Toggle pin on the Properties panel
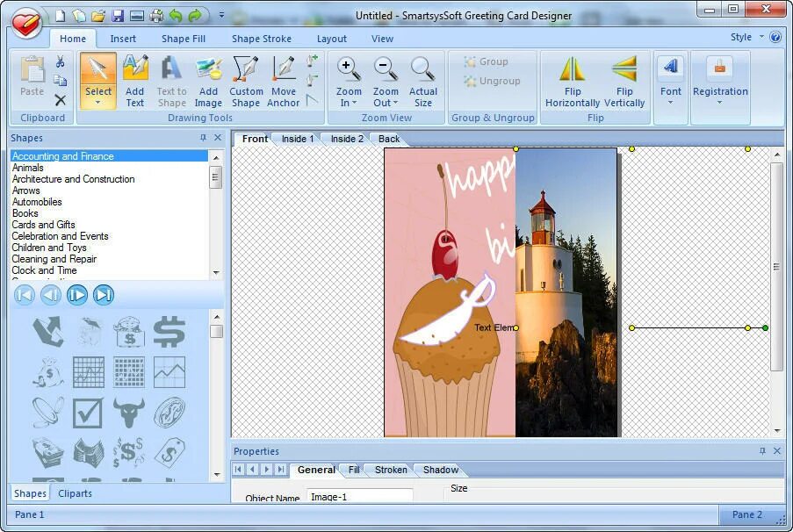Image resolution: width=793 pixels, height=532 pixels. [x=762, y=450]
